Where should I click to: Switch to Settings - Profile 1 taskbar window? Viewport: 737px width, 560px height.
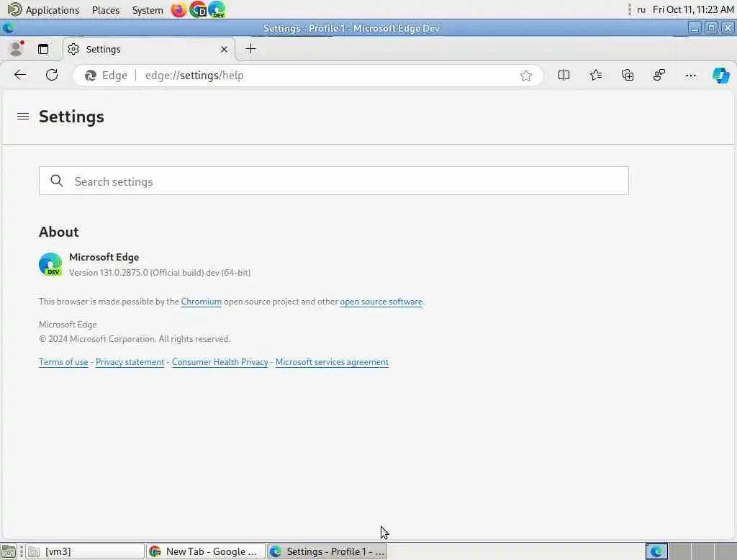point(327,551)
